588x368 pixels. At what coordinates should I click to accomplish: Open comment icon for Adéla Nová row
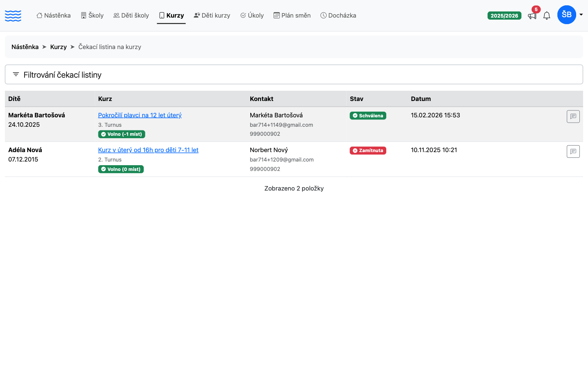(x=573, y=151)
